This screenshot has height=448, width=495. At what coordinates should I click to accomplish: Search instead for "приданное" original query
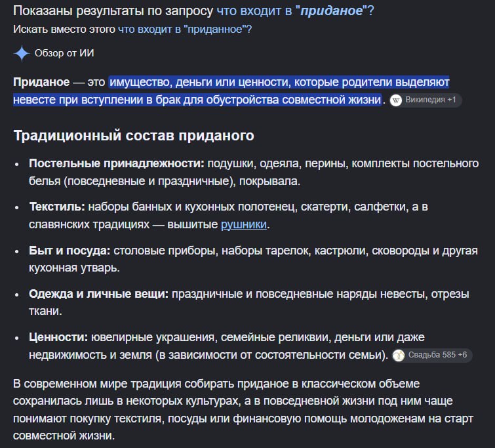185,30
